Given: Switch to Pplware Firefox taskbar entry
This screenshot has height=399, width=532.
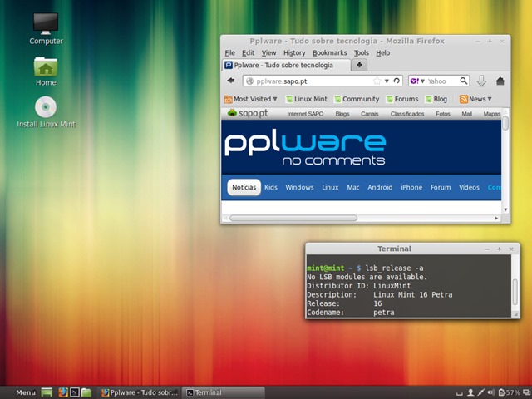Looking at the screenshot, I should point(140,392).
